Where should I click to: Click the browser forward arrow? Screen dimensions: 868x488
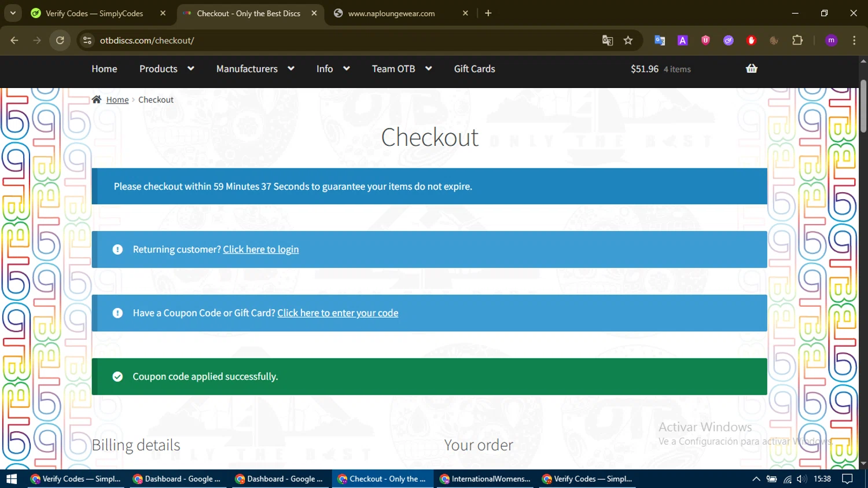click(x=37, y=41)
